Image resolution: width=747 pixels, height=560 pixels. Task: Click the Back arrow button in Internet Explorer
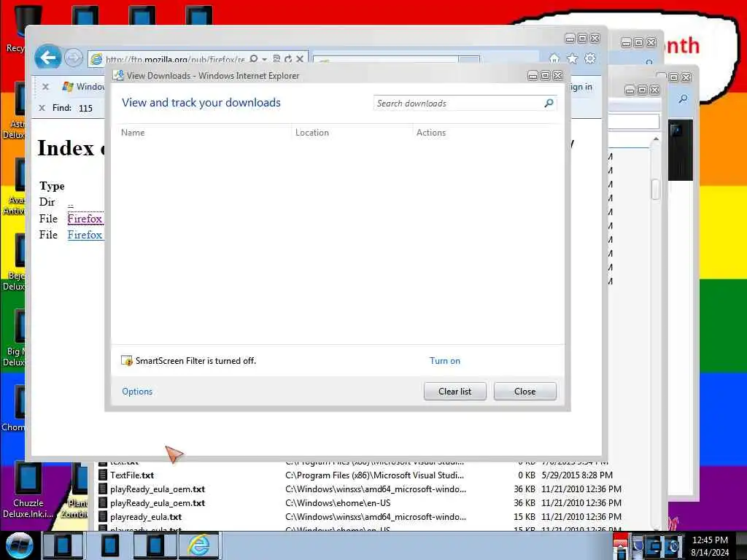tap(48, 58)
